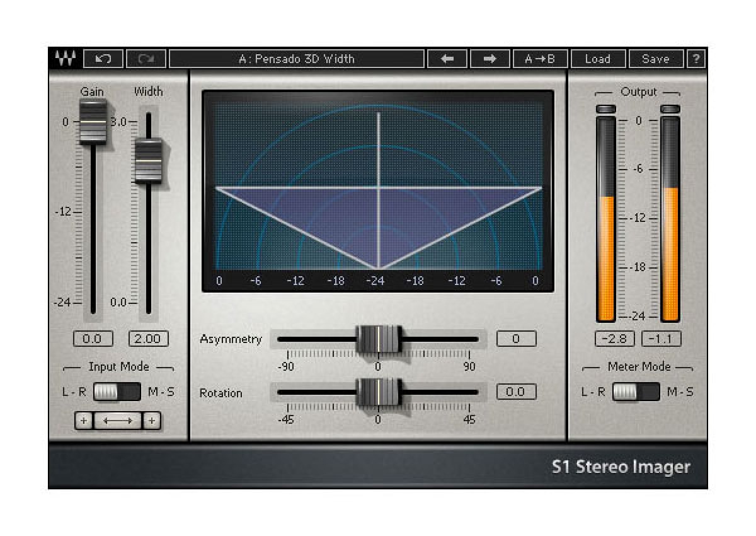Open help with question mark button

(696, 59)
